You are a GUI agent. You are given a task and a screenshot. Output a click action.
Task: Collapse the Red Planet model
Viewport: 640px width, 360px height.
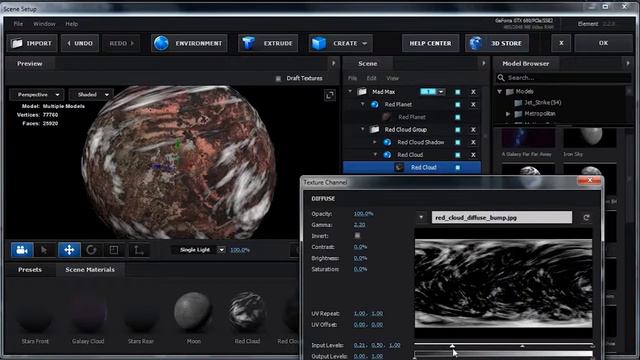(x=362, y=104)
